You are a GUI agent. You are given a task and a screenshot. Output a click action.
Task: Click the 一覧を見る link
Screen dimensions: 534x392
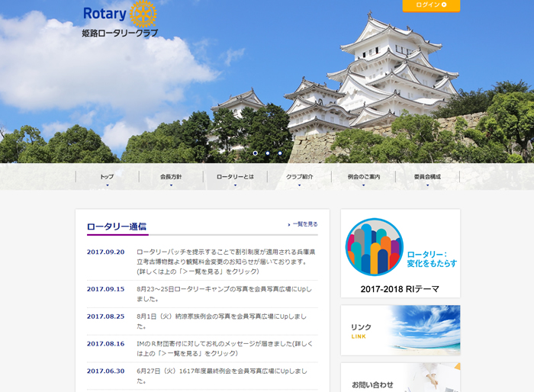(x=304, y=224)
